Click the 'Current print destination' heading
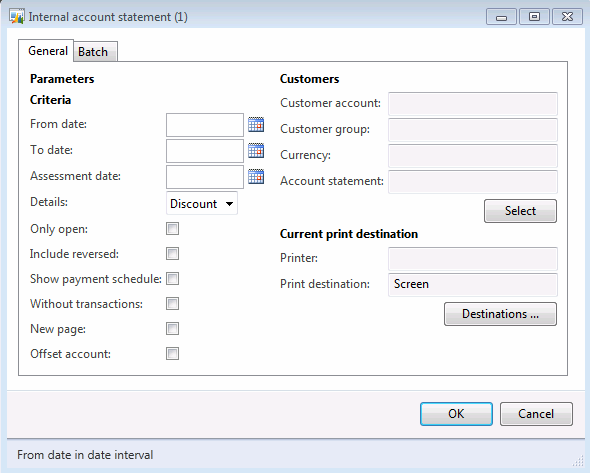Viewport: 590px width, 473px height. pos(349,234)
